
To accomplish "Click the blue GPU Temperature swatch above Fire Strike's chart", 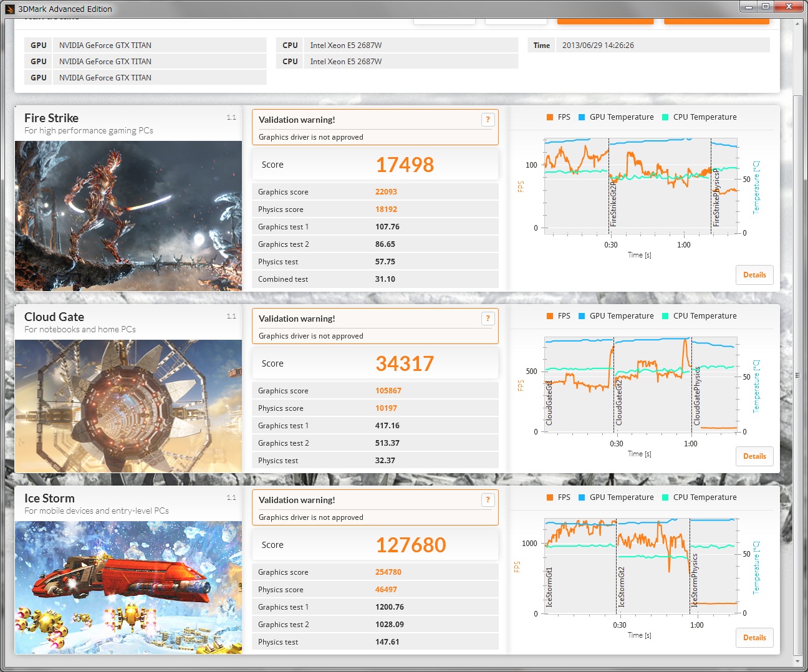I will (582, 117).
